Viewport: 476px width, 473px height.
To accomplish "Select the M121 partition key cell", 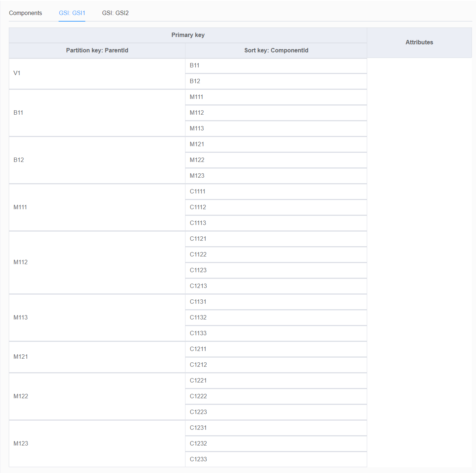I will (x=21, y=356).
